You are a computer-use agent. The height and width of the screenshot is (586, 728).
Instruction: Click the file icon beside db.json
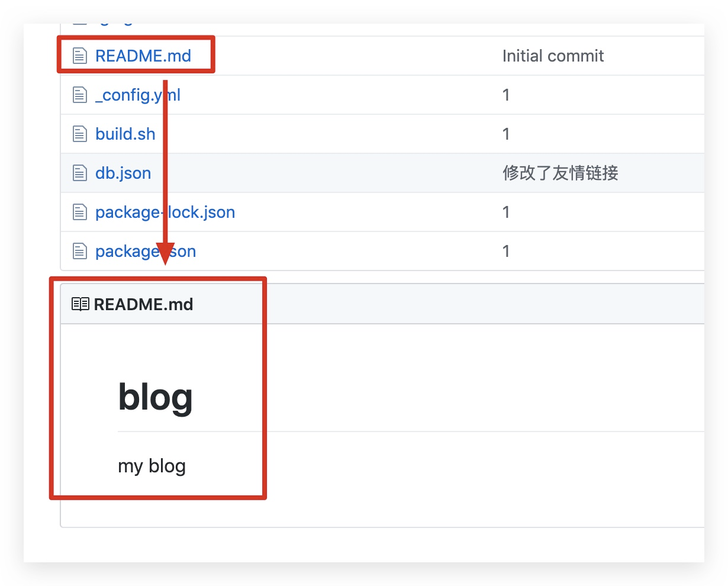coord(79,173)
